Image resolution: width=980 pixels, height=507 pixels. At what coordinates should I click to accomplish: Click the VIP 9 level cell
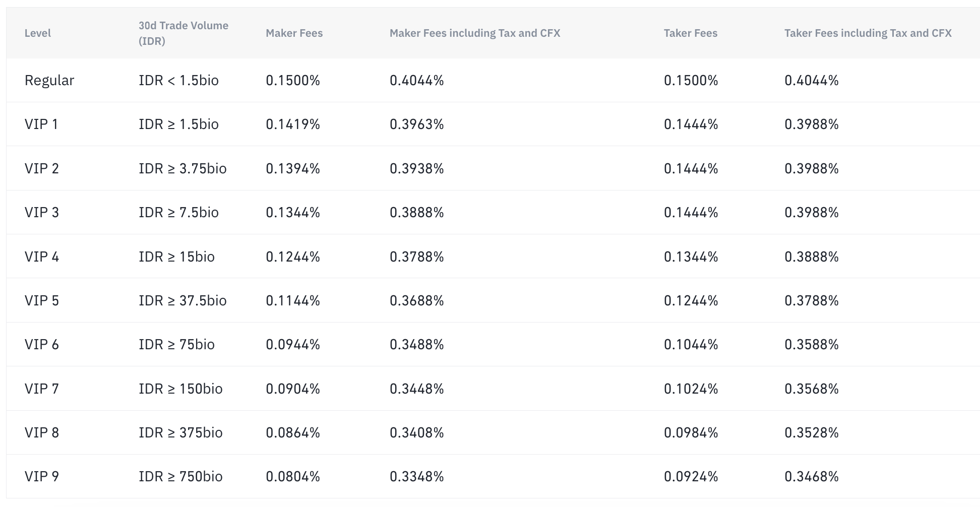click(x=42, y=477)
